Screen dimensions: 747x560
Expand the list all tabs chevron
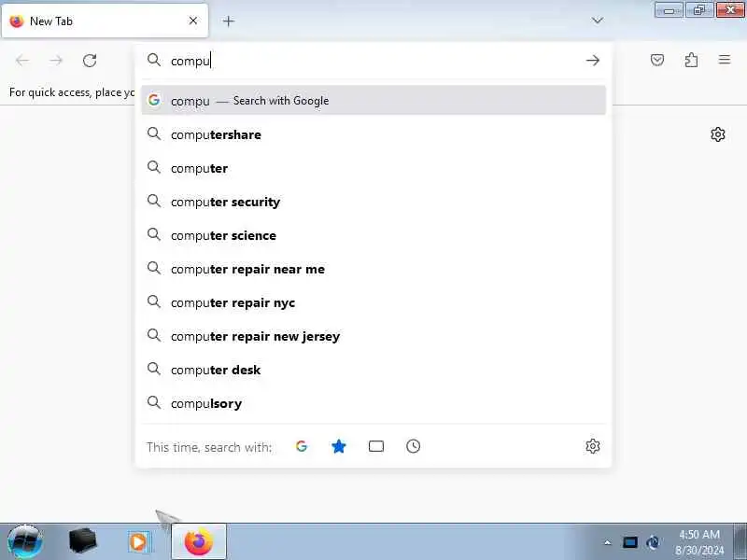point(597,21)
